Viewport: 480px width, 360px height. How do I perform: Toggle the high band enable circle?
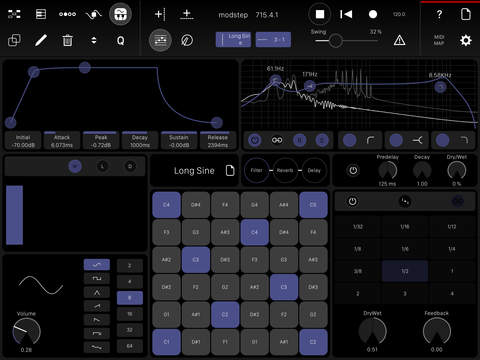pos(442,140)
